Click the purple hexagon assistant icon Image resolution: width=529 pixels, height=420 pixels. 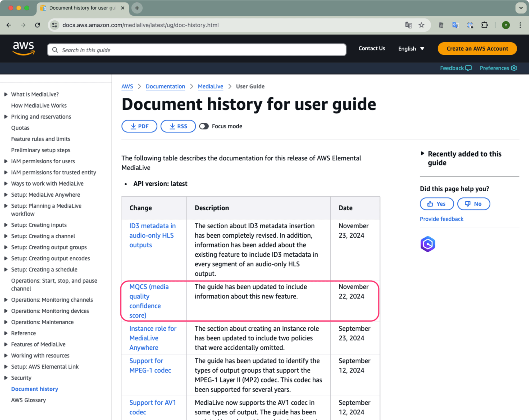427,244
